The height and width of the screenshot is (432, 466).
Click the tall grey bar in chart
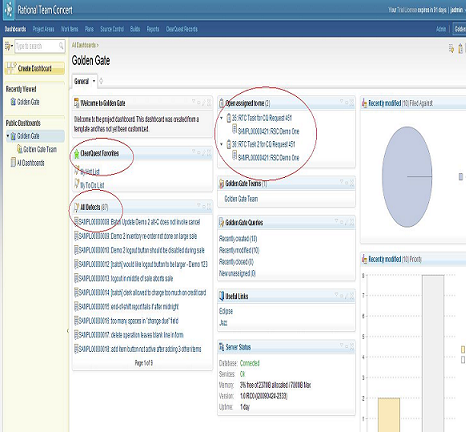(x=433, y=353)
